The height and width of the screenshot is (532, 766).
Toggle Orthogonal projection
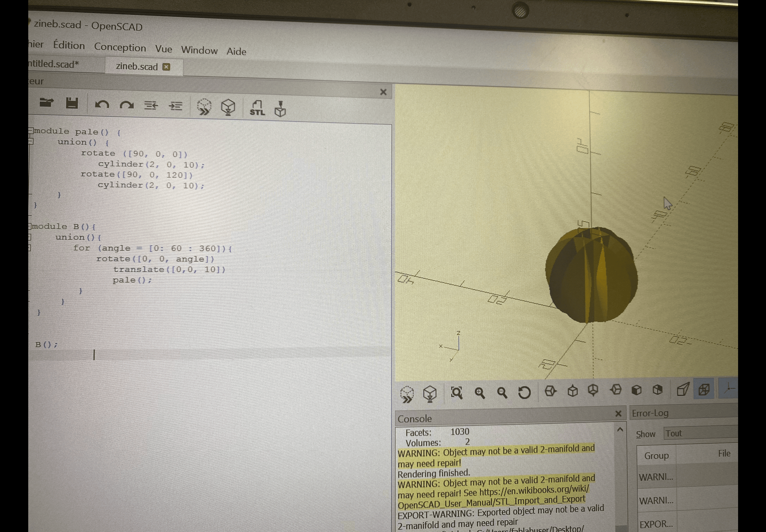704,389
